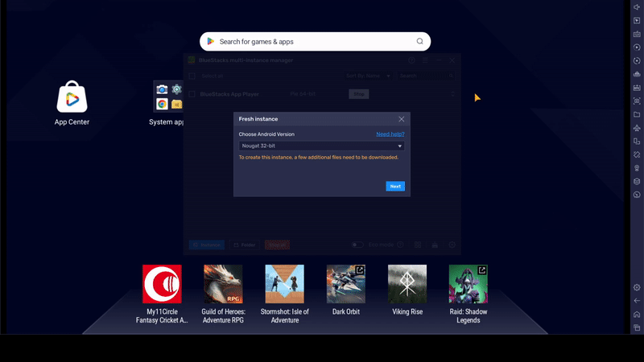This screenshot has height=362, width=644.
Task: Open the Need help? link
Action: click(x=390, y=134)
